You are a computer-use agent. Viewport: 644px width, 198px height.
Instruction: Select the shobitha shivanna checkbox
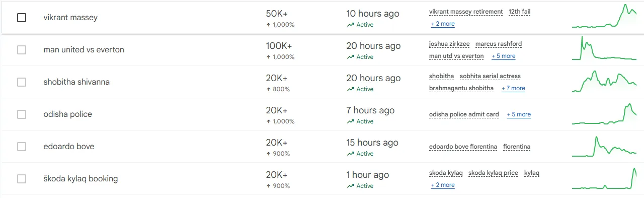(x=22, y=82)
